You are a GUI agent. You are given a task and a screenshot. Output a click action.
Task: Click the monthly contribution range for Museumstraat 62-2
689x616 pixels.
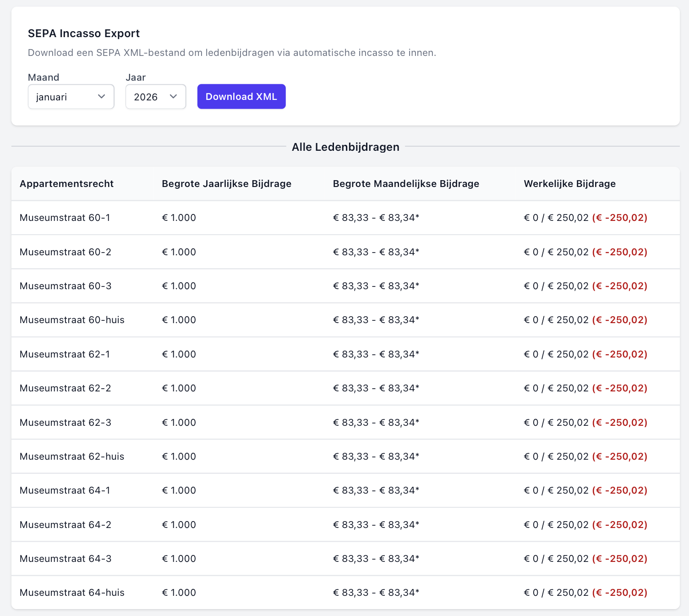[x=376, y=388]
